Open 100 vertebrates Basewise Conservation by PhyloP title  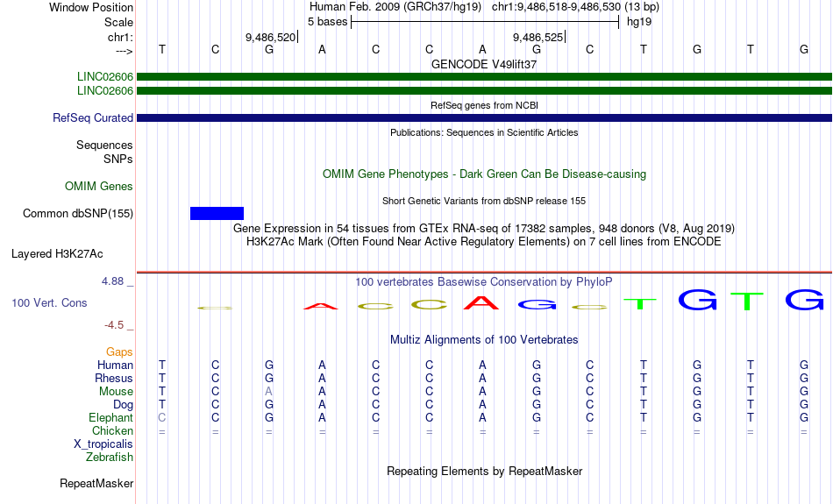pyautogui.click(x=484, y=282)
